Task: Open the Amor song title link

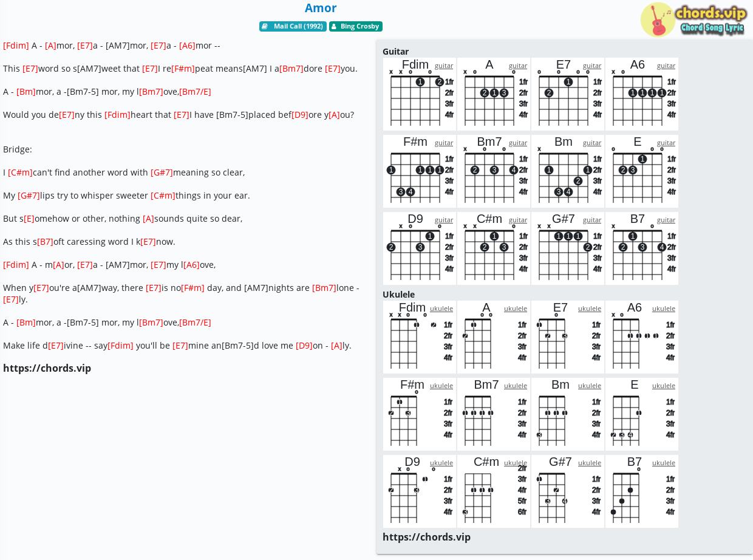Action: (321, 8)
